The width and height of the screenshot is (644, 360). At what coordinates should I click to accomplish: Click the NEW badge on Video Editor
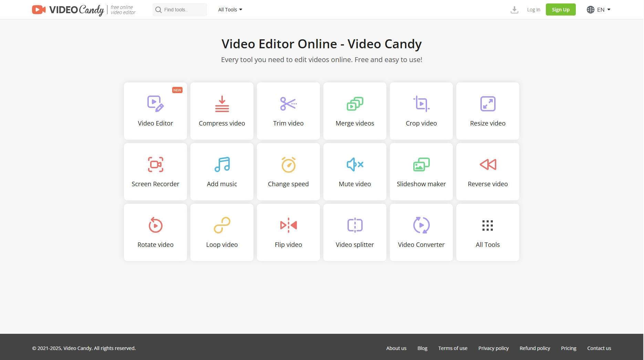click(177, 90)
